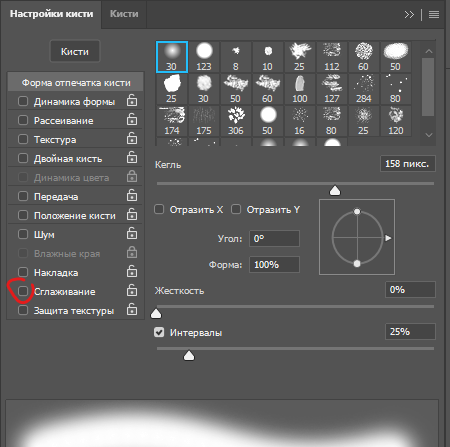450x447 pixels.
Task: Open the Динамика формы settings row
Action: point(75,101)
